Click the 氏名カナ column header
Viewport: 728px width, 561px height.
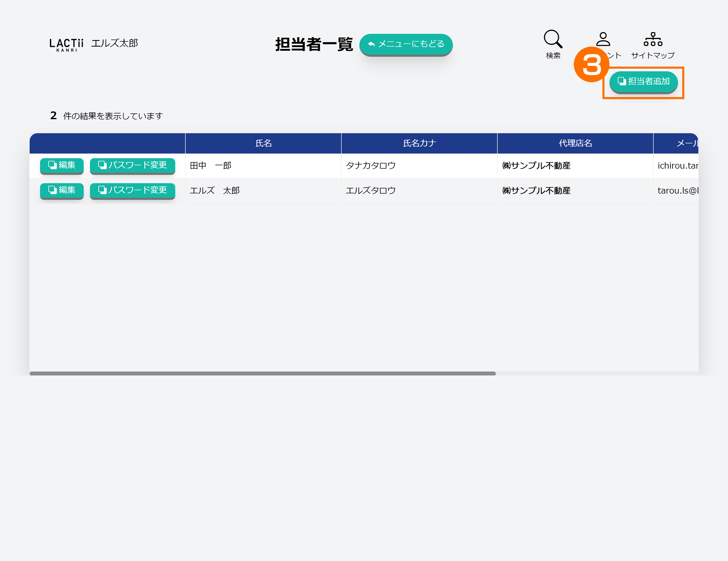[x=419, y=143]
